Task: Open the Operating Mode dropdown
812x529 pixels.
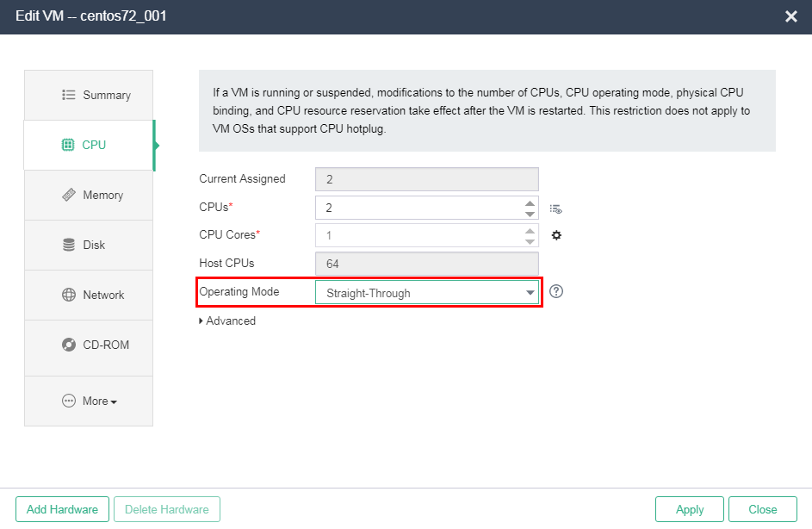Action: (x=427, y=293)
